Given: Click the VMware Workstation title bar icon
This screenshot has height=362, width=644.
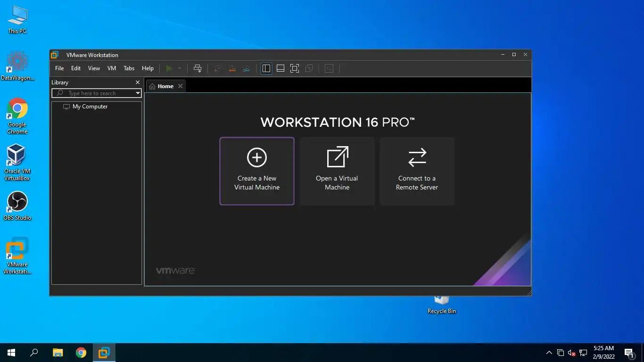Looking at the screenshot, I should click(x=55, y=55).
